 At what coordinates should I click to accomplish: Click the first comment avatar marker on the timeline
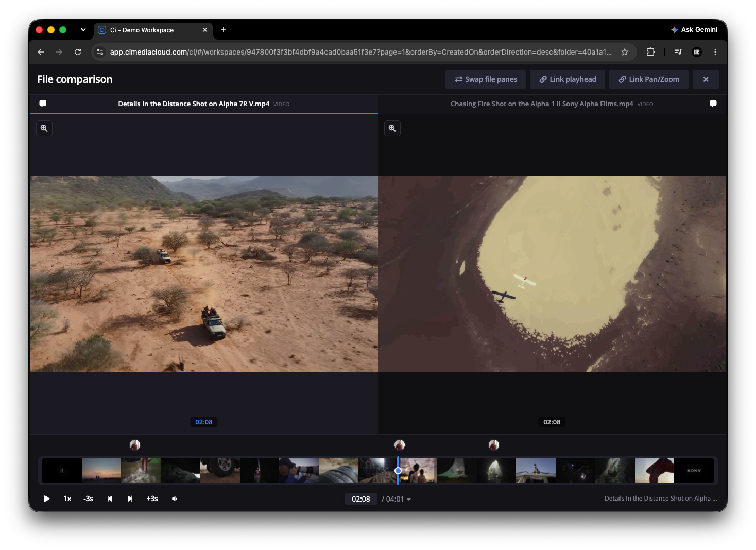135,445
